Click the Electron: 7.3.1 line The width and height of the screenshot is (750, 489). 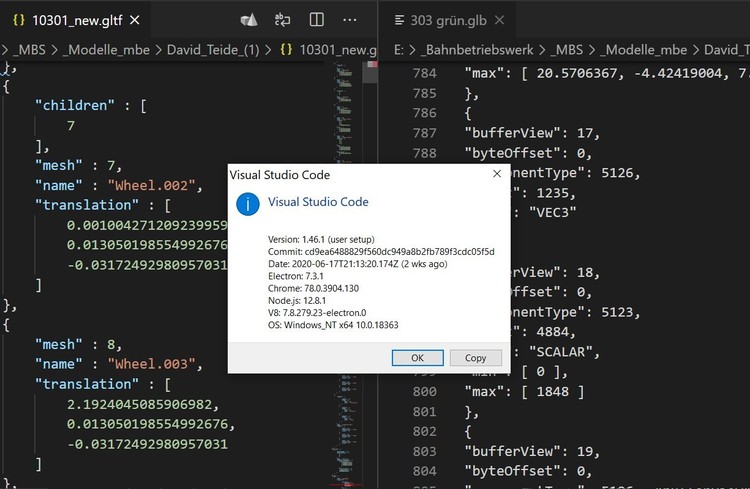point(296,276)
